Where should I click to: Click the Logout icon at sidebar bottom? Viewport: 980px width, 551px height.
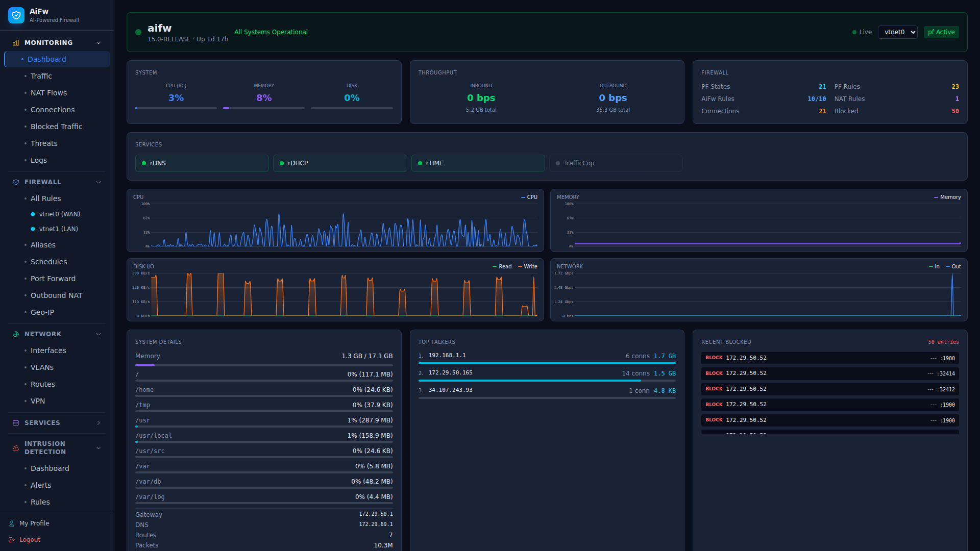click(x=11, y=539)
